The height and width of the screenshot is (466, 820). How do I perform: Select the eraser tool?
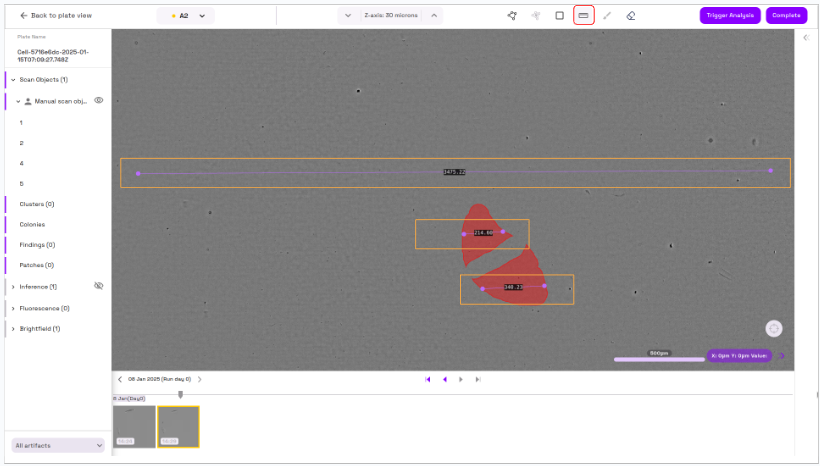pyautogui.click(x=630, y=16)
